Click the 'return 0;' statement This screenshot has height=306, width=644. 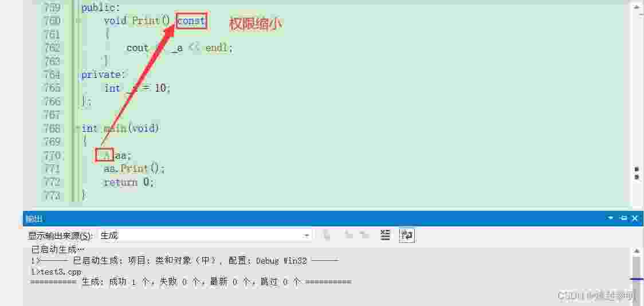[128, 182]
